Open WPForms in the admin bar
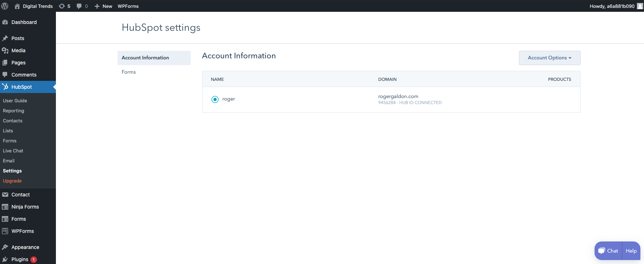This screenshot has height=264, width=644. point(128,6)
